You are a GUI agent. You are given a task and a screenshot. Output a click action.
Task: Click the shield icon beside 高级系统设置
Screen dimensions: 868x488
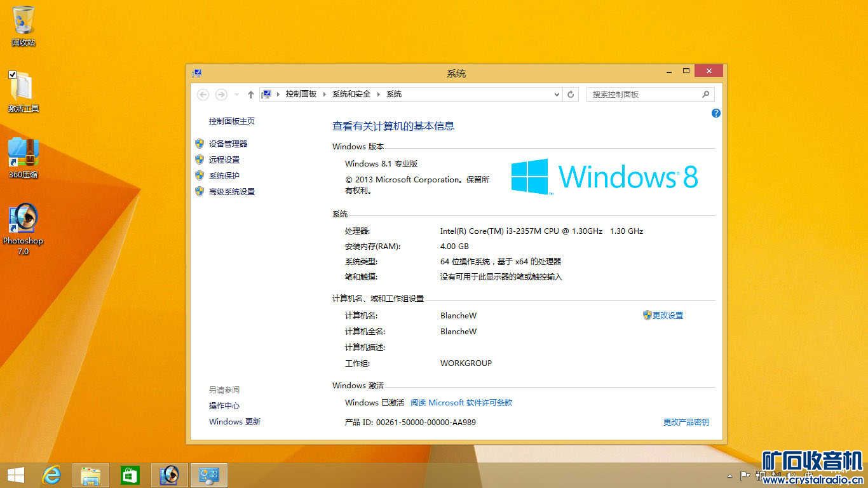(x=200, y=191)
